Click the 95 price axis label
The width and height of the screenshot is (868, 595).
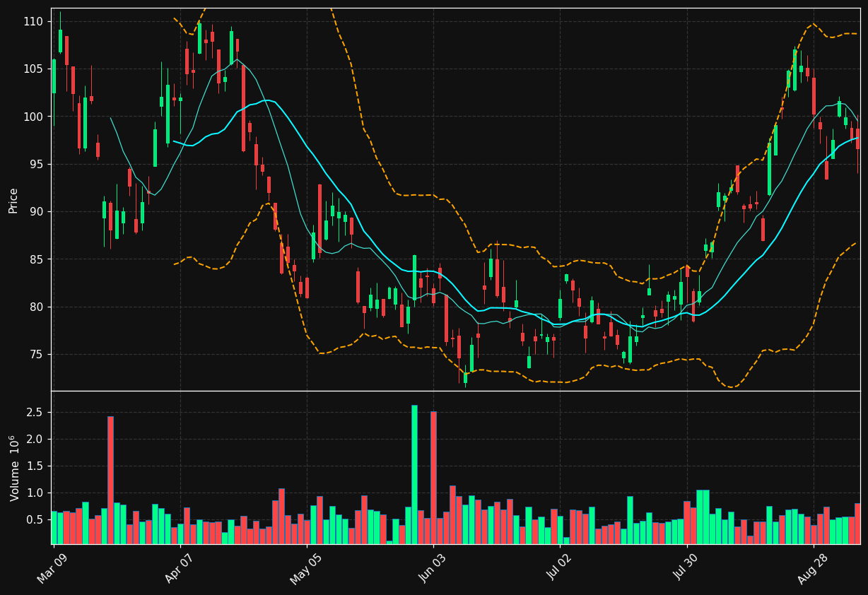point(36,164)
